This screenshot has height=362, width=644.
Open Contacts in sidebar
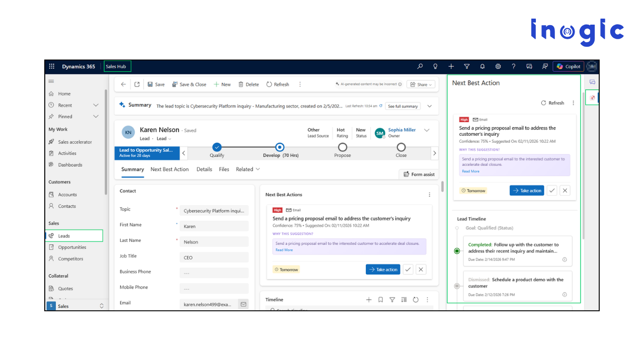[x=67, y=206]
